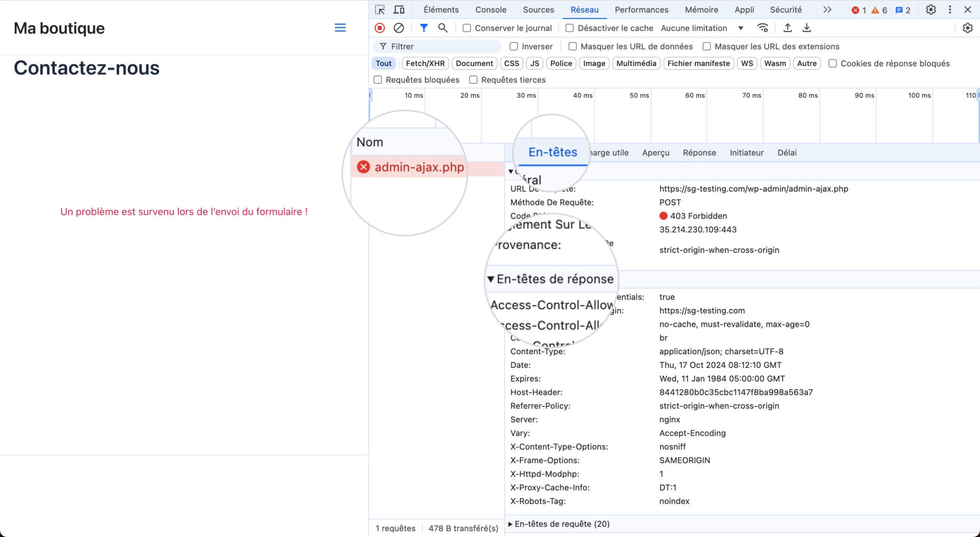Viewport: 980px width, 537px height.
Task: Open the Réponse request detail tab
Action: (700, 152)
